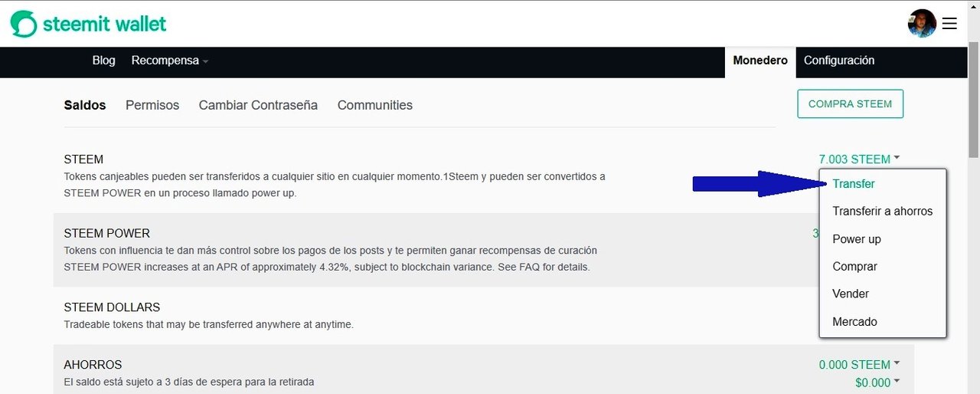Click the COMPRA STEEM button
The width and height of the screenshot is (980, 394).
[x=850, y=103]
